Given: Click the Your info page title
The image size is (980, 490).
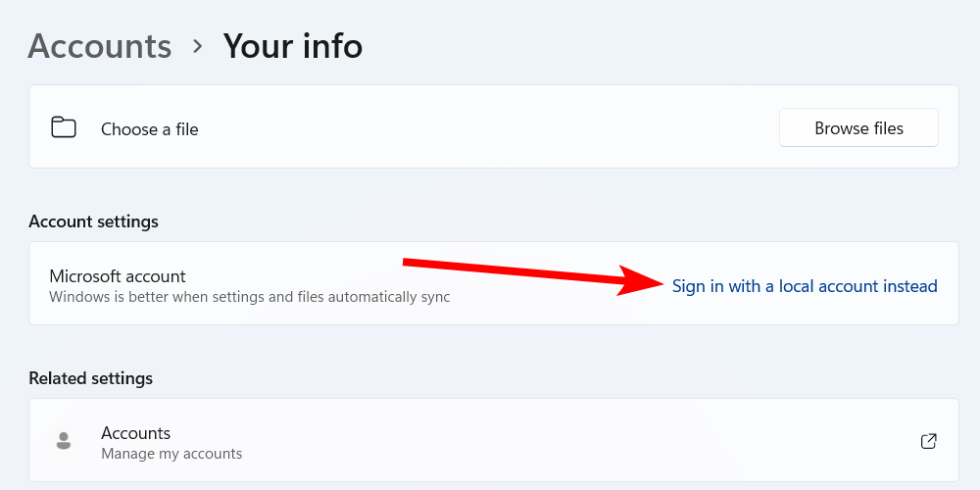Looking at the screenshot, I should [293, 46].
